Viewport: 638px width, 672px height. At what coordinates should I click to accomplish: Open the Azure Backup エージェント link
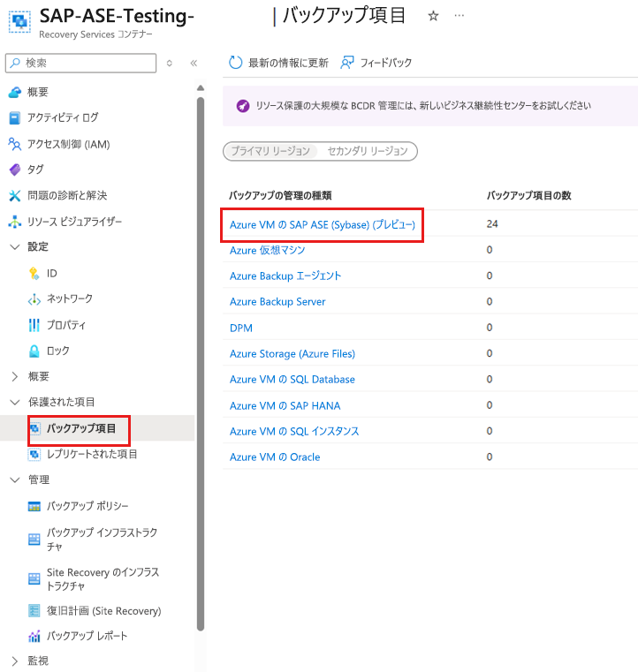click(x=285, y=276)
